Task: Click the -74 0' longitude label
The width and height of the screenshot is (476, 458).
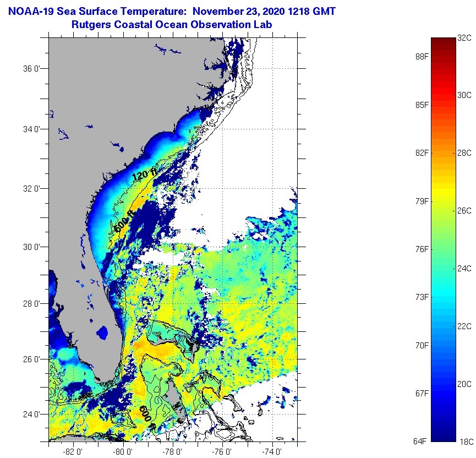Action: [272, 452]
